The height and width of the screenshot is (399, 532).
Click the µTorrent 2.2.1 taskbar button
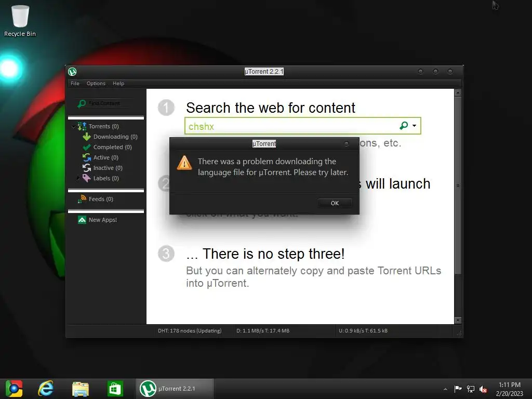tap(175, 389)
